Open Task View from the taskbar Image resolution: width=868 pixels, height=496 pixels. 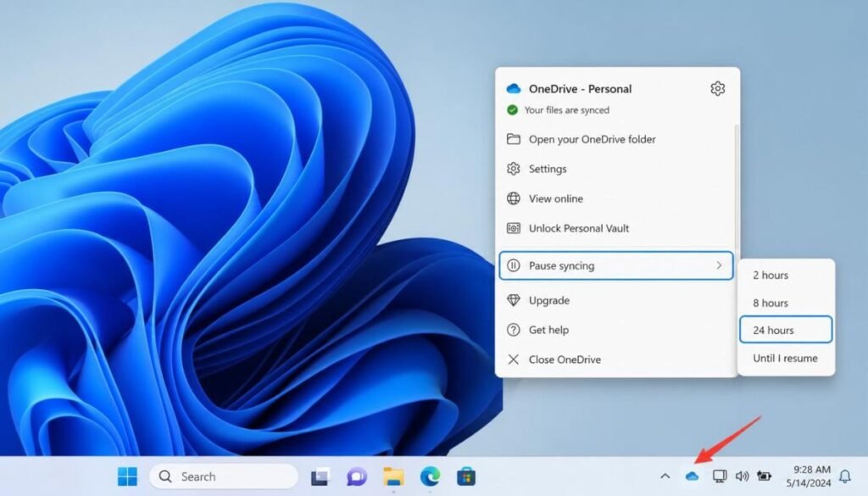[x=320, y=476]
